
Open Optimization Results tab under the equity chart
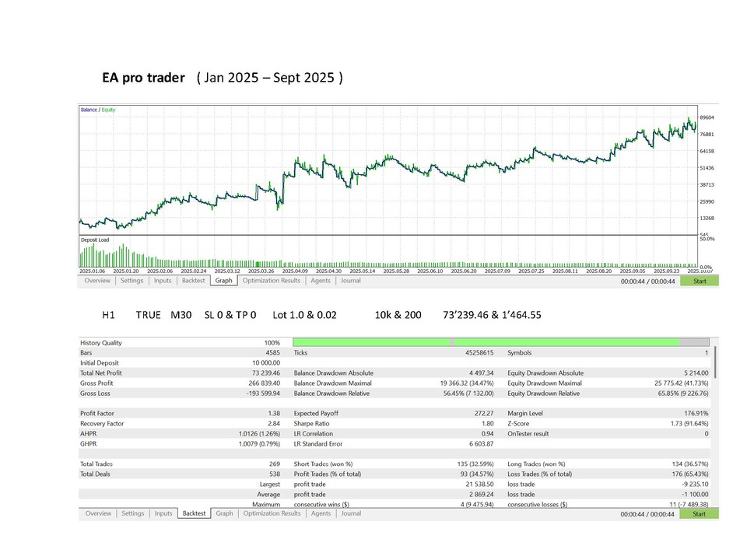click(x=271, y=281)
